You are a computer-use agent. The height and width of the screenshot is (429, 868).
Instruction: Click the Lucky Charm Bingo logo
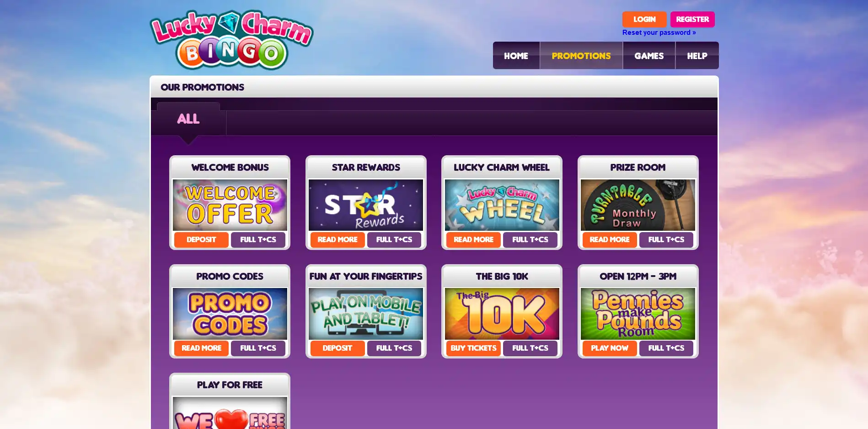[231, 40]
